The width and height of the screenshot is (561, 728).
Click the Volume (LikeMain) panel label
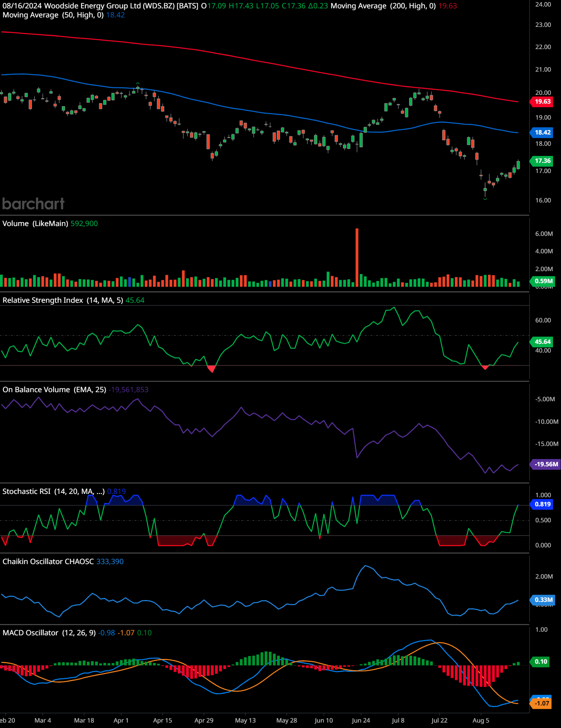click(x=35, y=224)
